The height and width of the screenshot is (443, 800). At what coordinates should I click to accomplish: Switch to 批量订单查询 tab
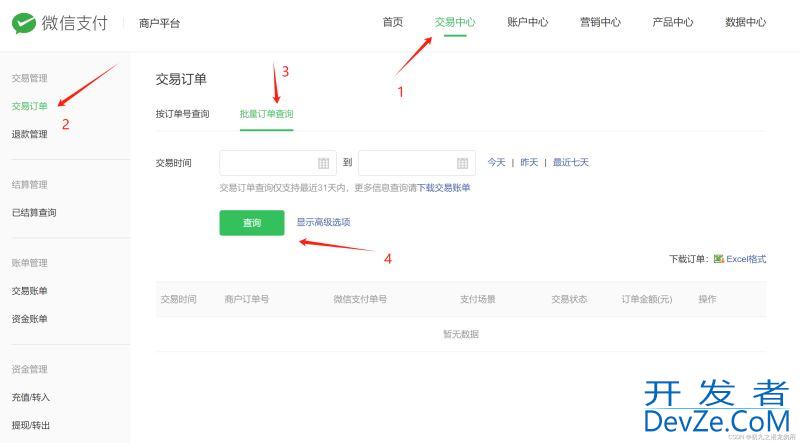266,114
